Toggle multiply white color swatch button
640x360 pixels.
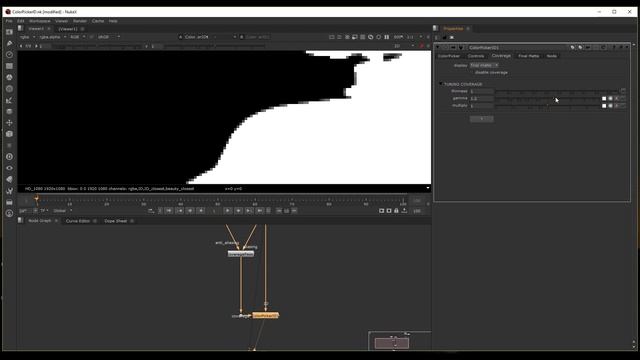604,106
